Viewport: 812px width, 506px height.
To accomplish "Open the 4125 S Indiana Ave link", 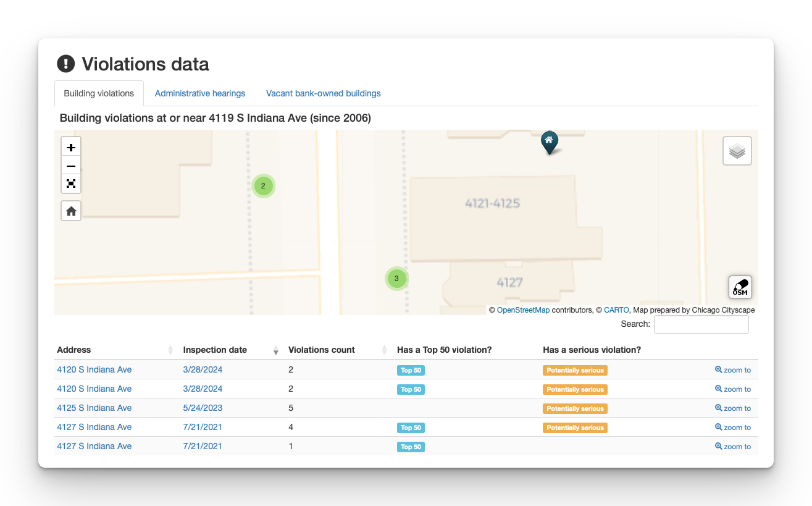I will pos(94,408).
